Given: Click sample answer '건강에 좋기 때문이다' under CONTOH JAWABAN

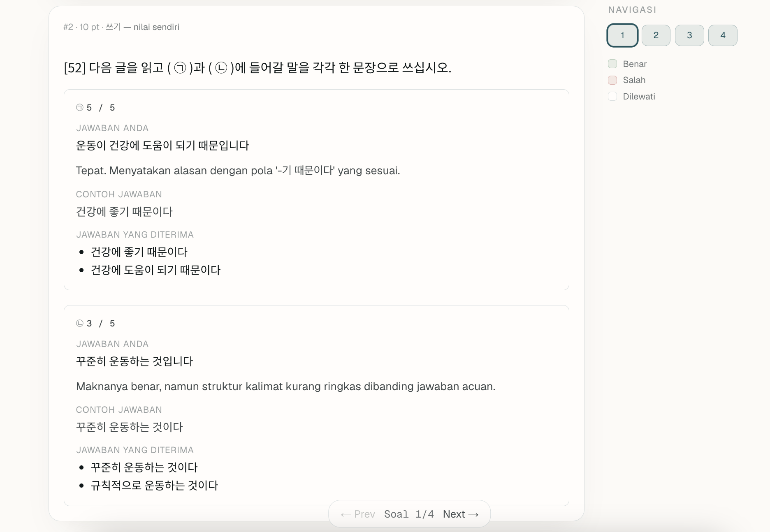Looking at the screenshot, I should 124,212.
